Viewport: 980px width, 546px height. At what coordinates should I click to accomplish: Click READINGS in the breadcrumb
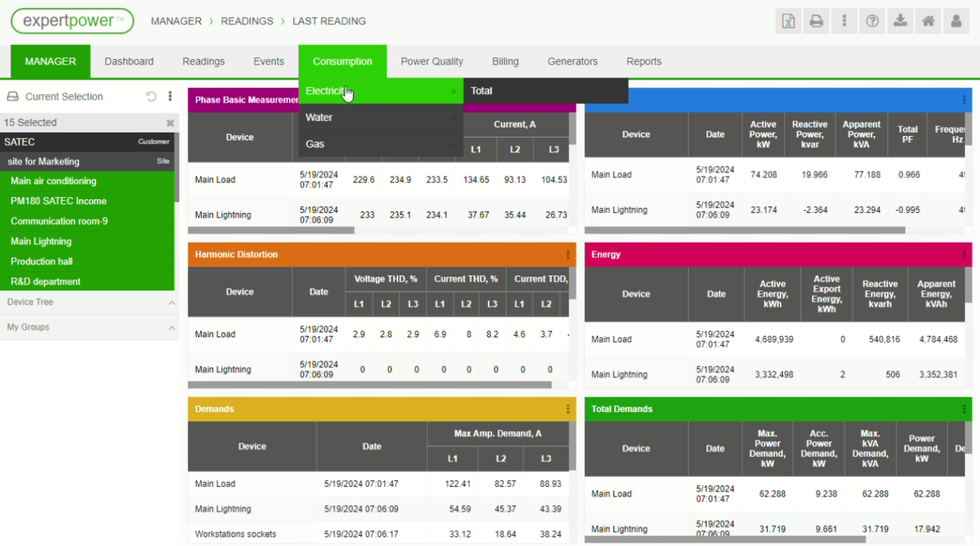[x=247, y=21]
